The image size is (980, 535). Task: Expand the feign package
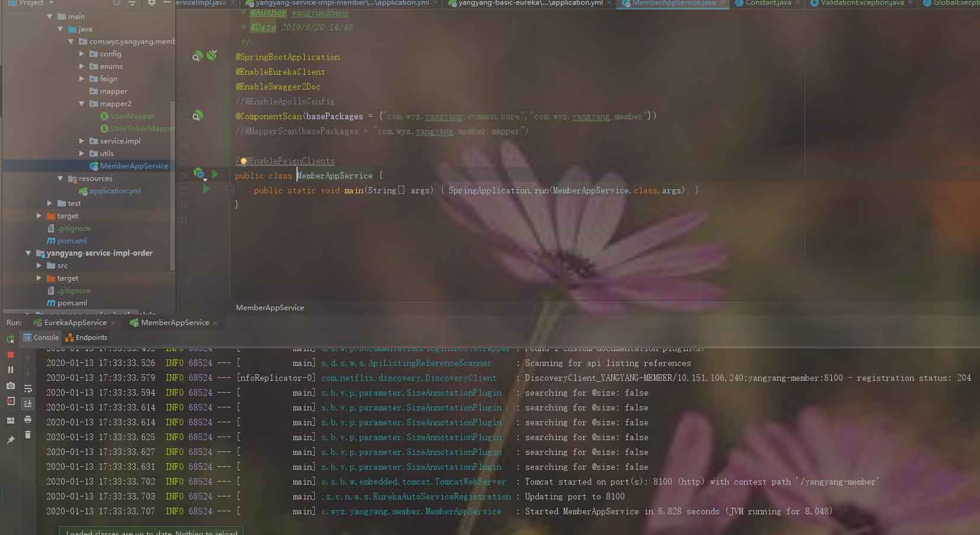coord(82,79)
